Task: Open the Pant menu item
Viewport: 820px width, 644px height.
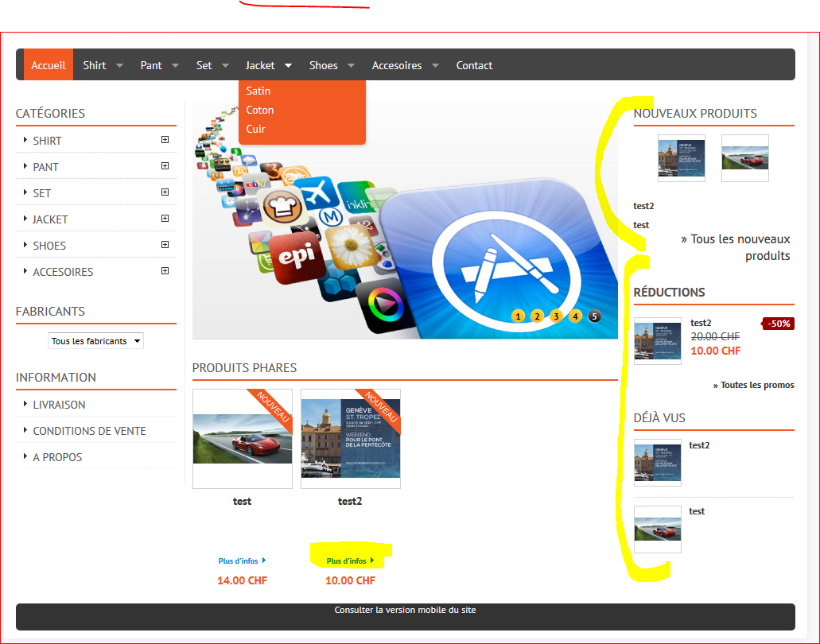Action: click(x=151, y=65)
